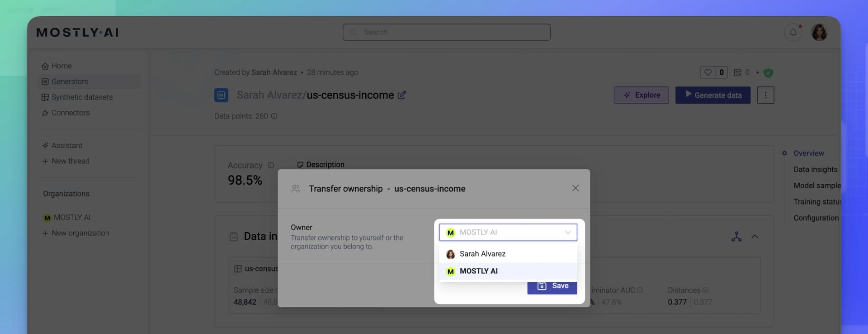Edit generator name with pencil icon
The width and height of the screenshot is (868, 334).
(x=402, y=95)
